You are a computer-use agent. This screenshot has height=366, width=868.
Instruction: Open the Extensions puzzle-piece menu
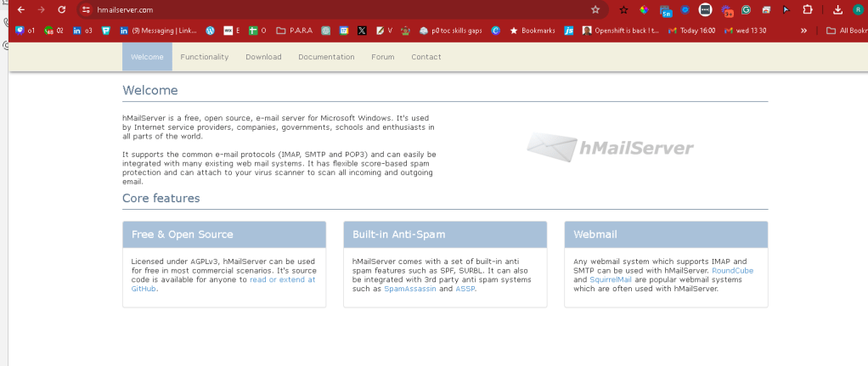pyautogui.click(x=807, y=9)
